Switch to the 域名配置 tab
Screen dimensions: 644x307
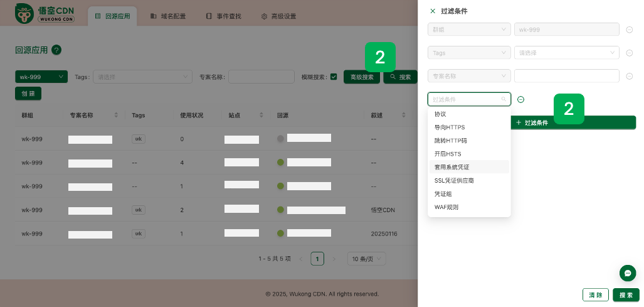click(167, 16)
